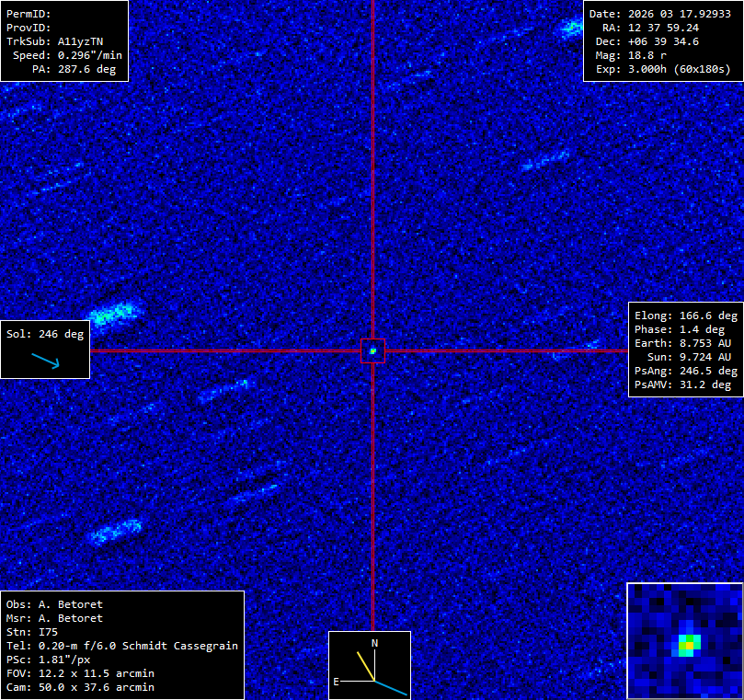Image resolution: width=744 pixels, height=700 pixels.
Task: Select the Elong 166.6 deg line
Action: coord(686,316)
